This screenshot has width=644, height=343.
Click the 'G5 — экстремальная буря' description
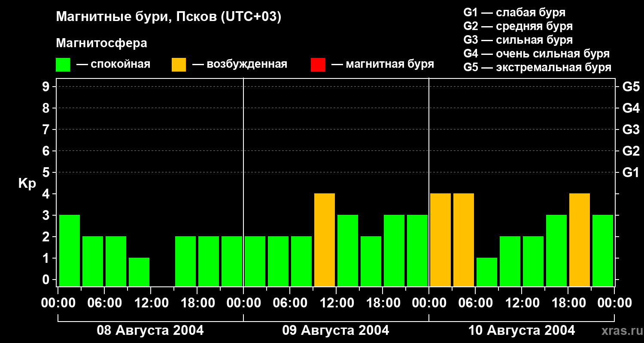pos(538,67)
